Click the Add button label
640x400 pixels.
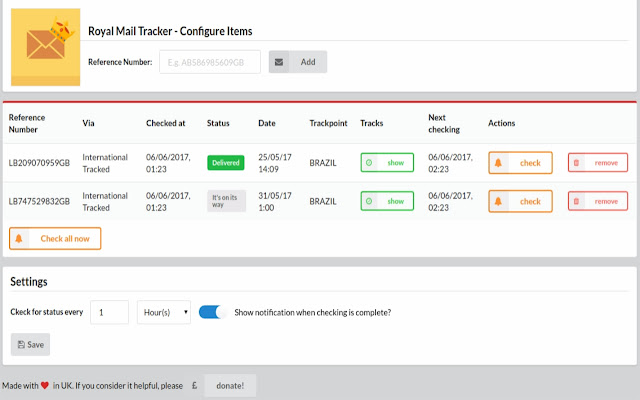point(308,62)
